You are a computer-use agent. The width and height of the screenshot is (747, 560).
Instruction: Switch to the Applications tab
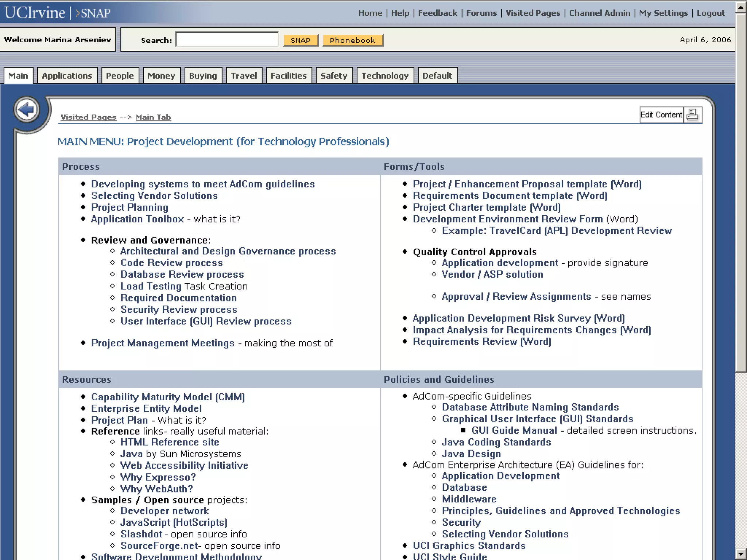pos(67,76)
